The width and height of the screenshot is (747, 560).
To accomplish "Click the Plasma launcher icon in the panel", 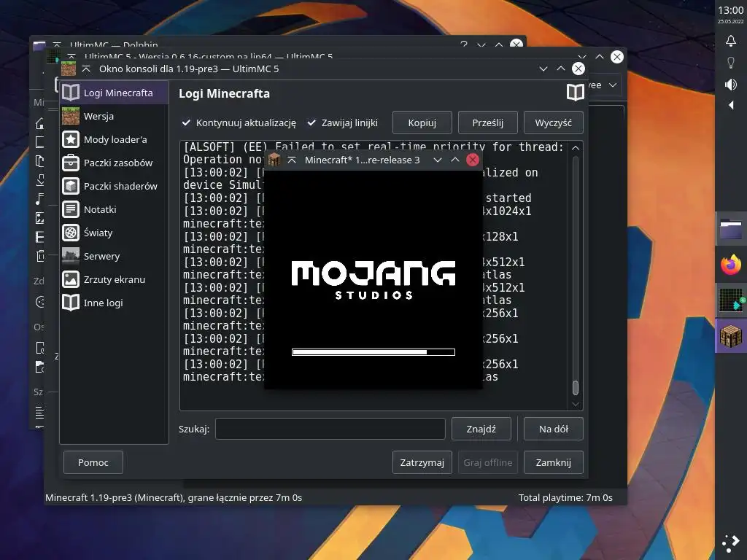I will coord(731,542).
